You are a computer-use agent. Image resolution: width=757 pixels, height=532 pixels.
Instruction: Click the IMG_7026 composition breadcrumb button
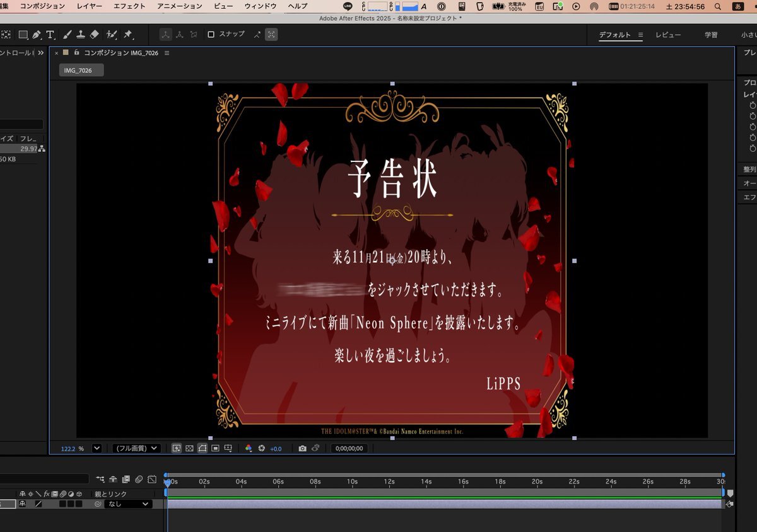tap(81, 70)
